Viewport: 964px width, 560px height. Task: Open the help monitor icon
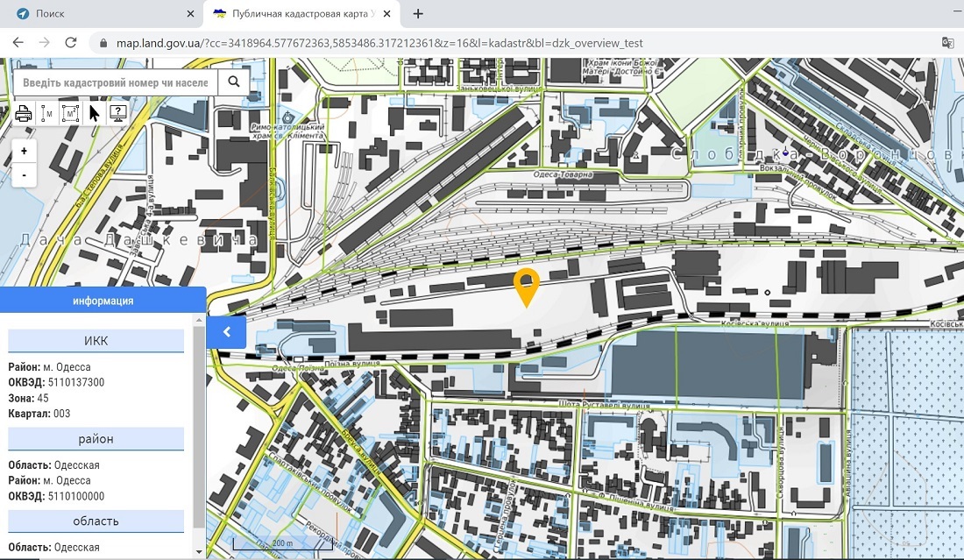coord(117,114)
